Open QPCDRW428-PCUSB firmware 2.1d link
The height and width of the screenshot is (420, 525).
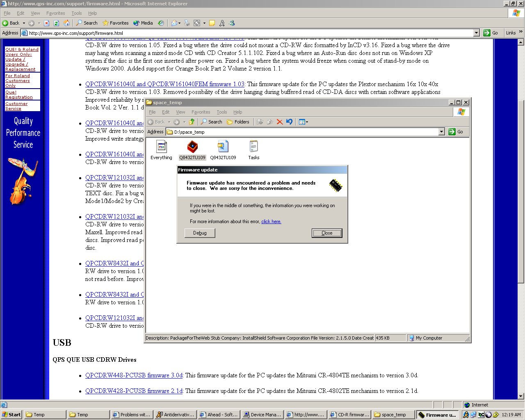[x=134, y=391]
